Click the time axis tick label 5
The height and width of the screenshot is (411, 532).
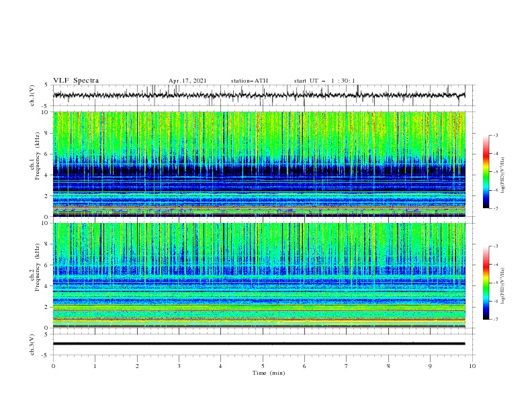coord(263,366)
